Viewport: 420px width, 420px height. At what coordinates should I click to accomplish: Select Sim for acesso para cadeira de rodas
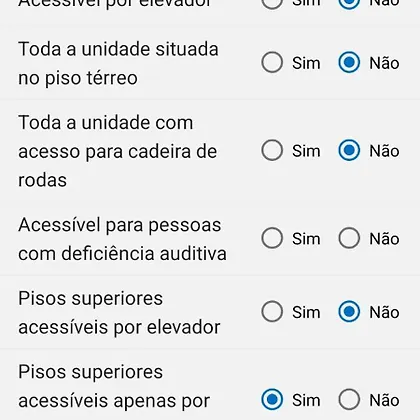coord(272,150)
